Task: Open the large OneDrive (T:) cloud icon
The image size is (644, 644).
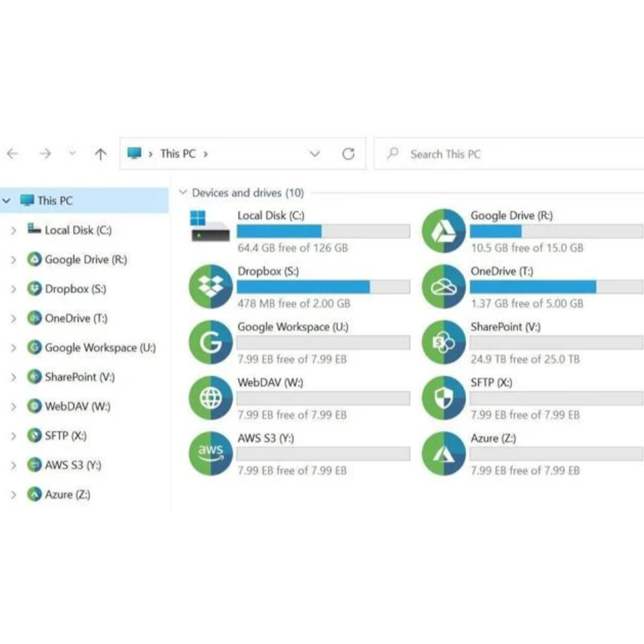Action: (443, 287)
